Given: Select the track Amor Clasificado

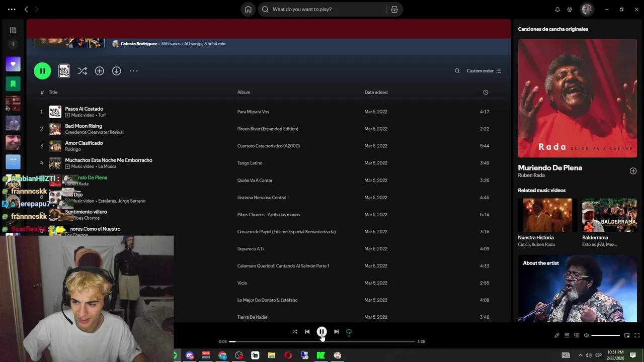Looking at the screenshot, I should pyautogui.click(x=84, y=143).
